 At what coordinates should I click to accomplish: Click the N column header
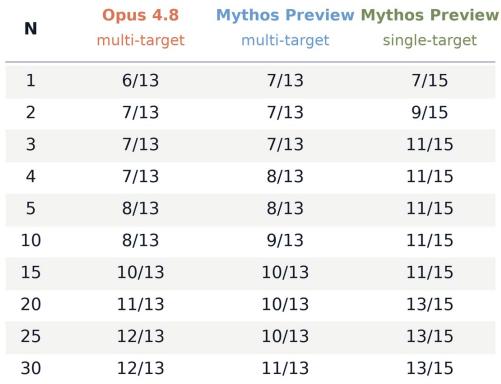[x=30, y=28]
